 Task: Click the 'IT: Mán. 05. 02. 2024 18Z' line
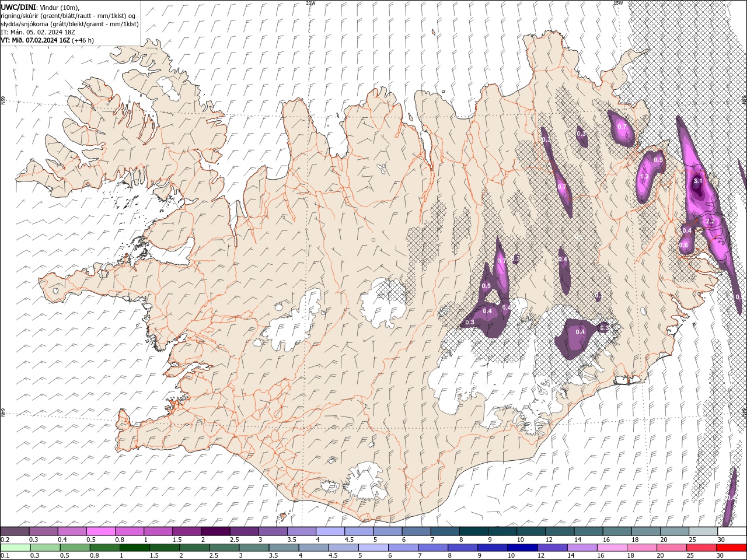39,32
